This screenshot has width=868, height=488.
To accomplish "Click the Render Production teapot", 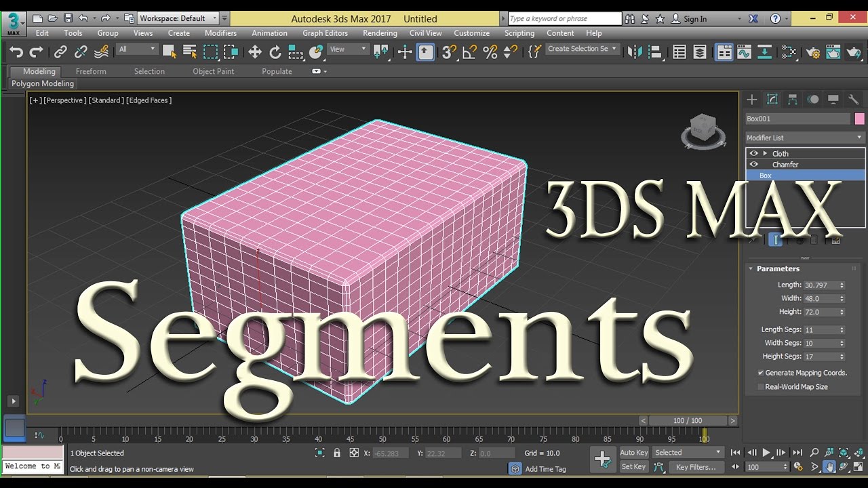I will [x=853, y=52].
